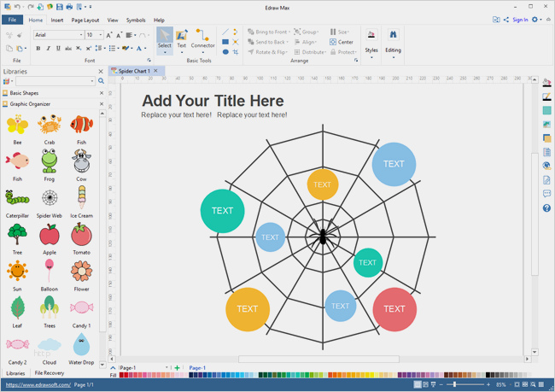
Task: Toggle Bold formatting
Action: click(38, 49)
